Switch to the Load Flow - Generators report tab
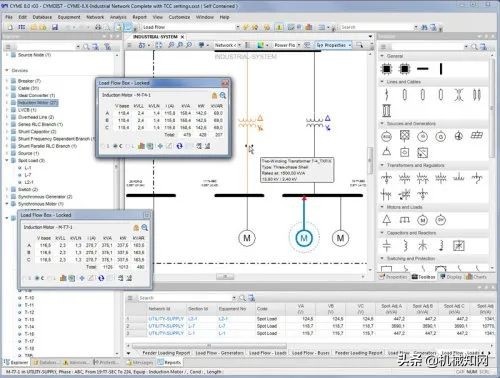 pyautogui.click(x=219, y=353)
